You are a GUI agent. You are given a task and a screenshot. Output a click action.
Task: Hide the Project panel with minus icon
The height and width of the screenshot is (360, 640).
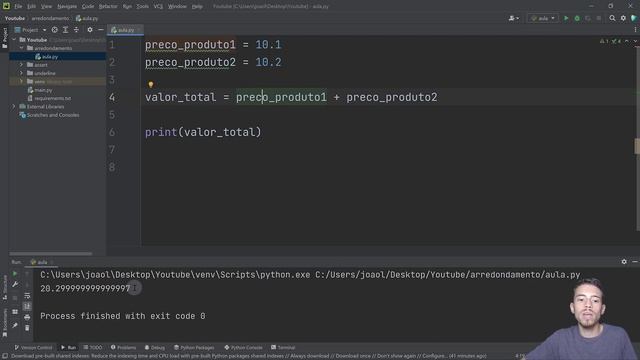tap(100, 30)
